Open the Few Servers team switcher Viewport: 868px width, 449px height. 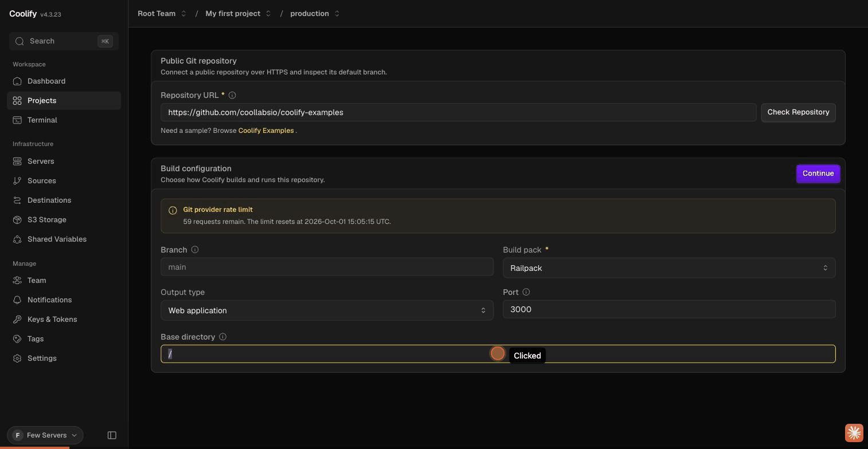(45, 435)
